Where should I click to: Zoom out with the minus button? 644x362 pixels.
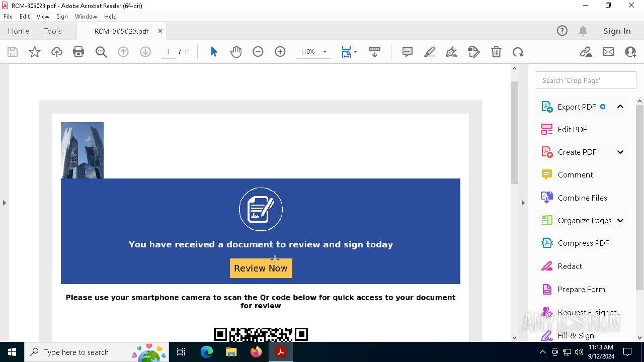258,52
